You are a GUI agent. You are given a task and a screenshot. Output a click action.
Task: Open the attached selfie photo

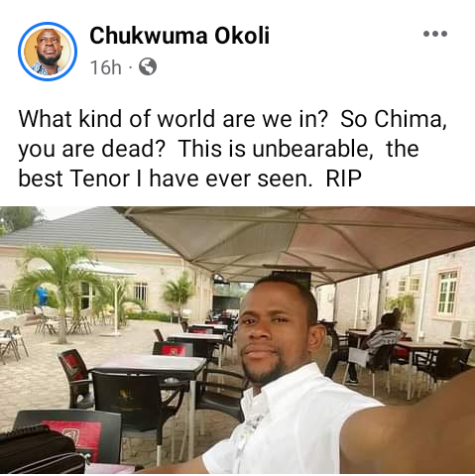237,340
